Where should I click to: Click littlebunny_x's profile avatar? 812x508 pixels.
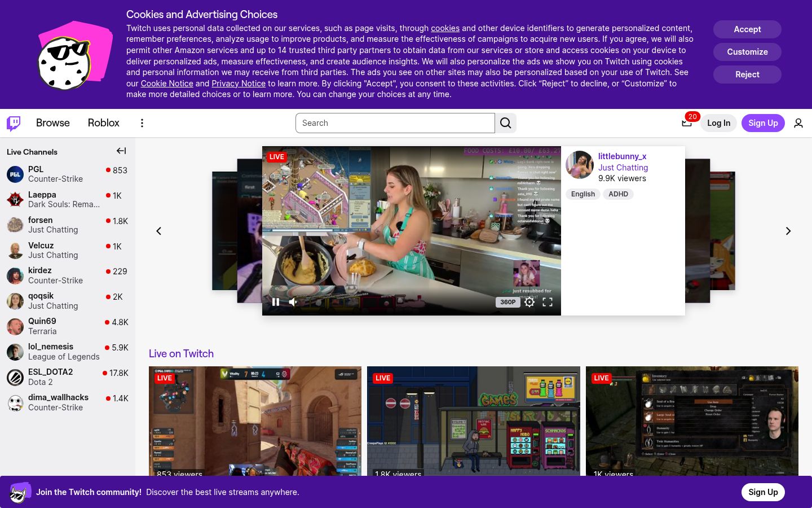click(x=580, y=165)
